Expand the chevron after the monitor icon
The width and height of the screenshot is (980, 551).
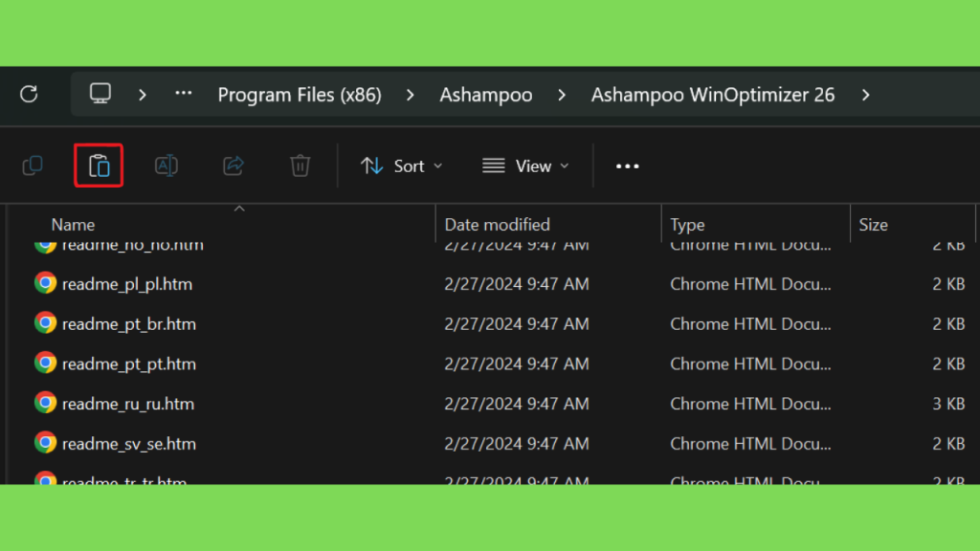pyautogui.click(x=143, y=95)
